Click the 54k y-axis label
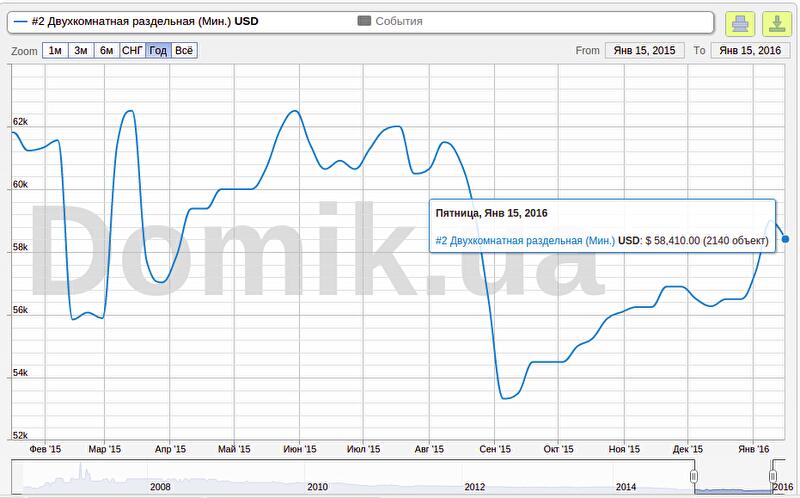 [20, 372]
